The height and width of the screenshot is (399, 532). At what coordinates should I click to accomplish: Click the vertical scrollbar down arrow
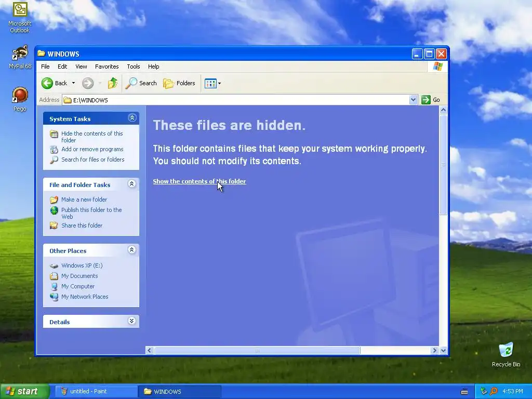(x=443, y=351)
